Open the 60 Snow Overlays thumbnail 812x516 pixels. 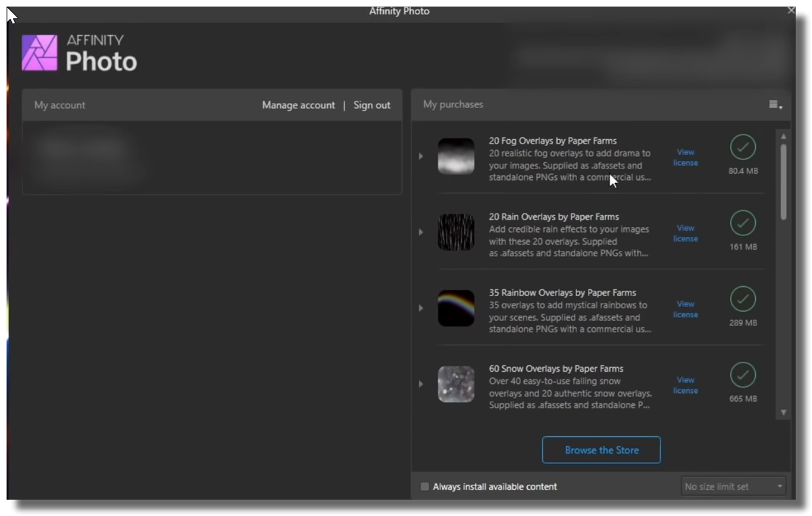pos(456,383)
